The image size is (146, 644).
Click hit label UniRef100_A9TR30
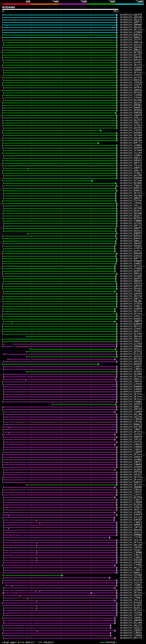point(131,87)
